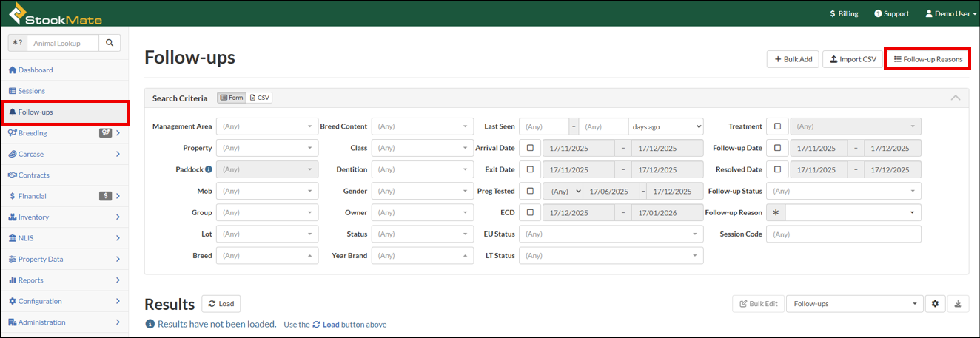This screenshot has height=338, width=980.
Task: Click the Session Code input field
Action: click(x=843, y=234)
